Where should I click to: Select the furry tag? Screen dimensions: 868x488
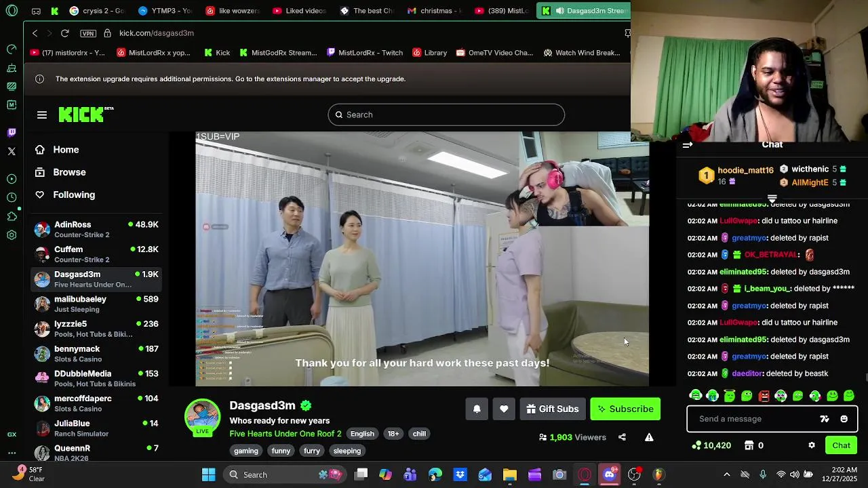click(x=312, y=451)
